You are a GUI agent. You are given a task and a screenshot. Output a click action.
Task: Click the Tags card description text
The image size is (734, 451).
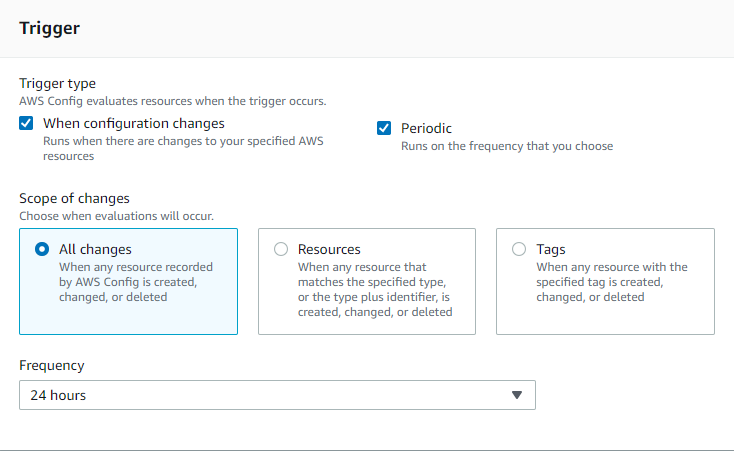pyautogui.click(x=612, y=282)
